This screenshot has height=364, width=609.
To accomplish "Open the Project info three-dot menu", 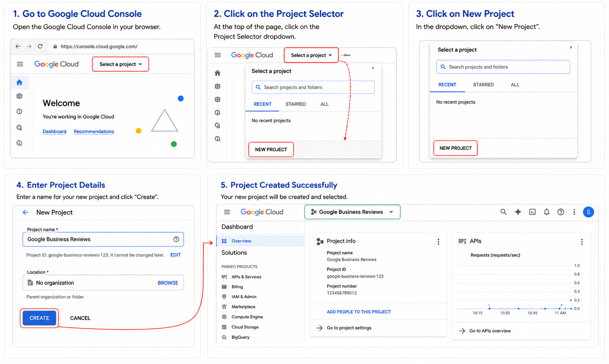I will 438,242.
